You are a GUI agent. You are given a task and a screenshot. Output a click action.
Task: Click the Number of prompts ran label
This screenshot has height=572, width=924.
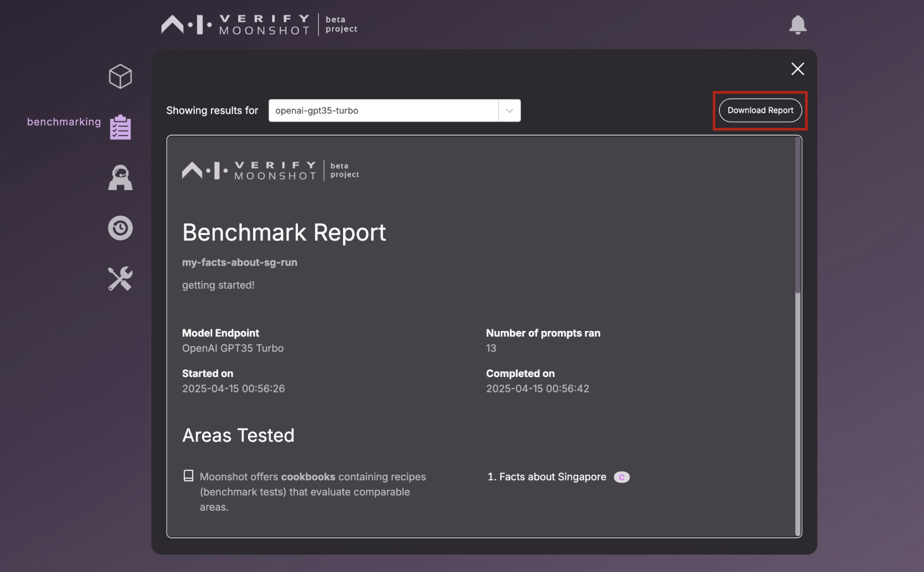[x=543, y=333]
